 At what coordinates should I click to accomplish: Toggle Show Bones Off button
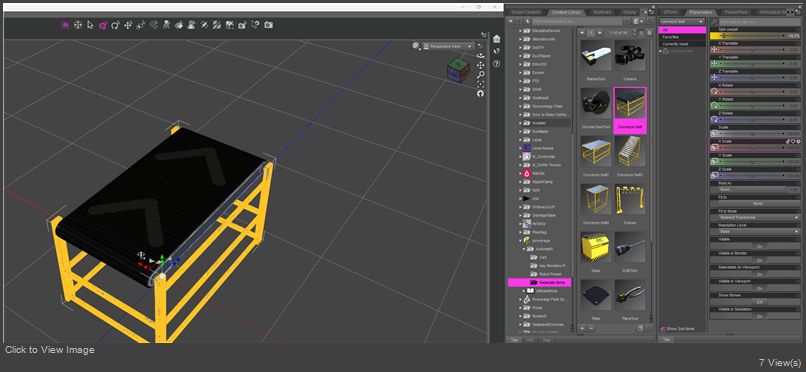point(760,302)
